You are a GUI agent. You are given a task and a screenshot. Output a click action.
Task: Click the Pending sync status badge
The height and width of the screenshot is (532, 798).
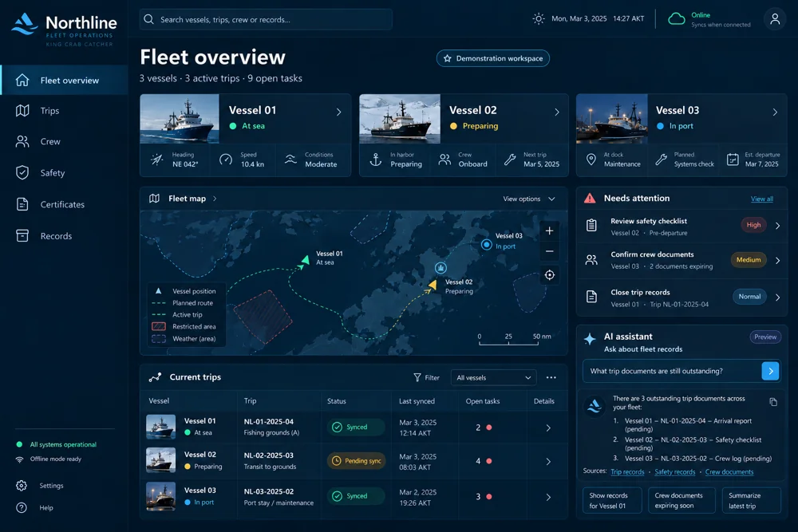point(356,461)
